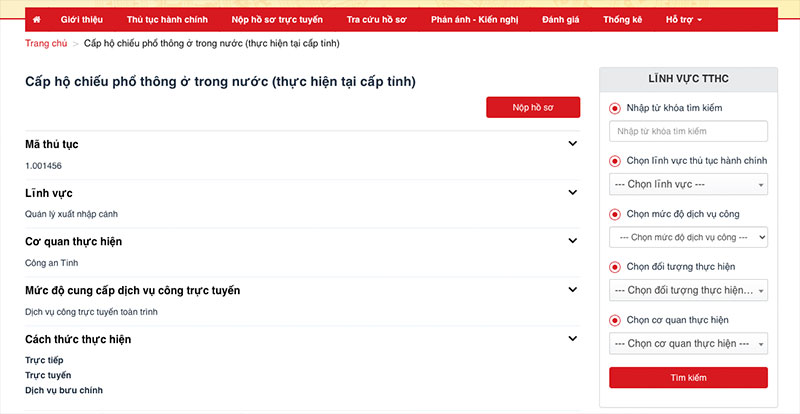Open the Chọn lĩnh vực dropdown
Viewport: 800px width, 414px height.
pos(688,185)
